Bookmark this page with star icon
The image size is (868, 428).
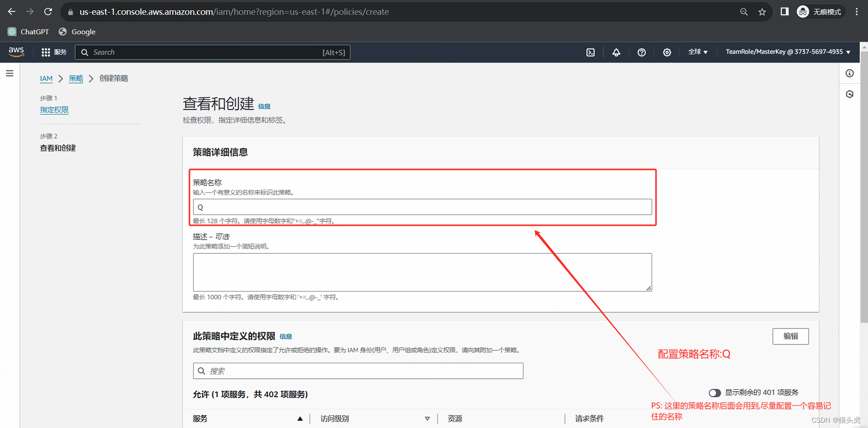pos(762,12)
